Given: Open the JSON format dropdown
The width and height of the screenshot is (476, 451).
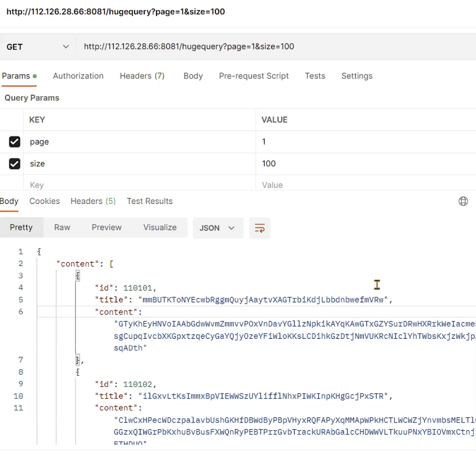Looking at the screenshot, I should coord(218,228).
